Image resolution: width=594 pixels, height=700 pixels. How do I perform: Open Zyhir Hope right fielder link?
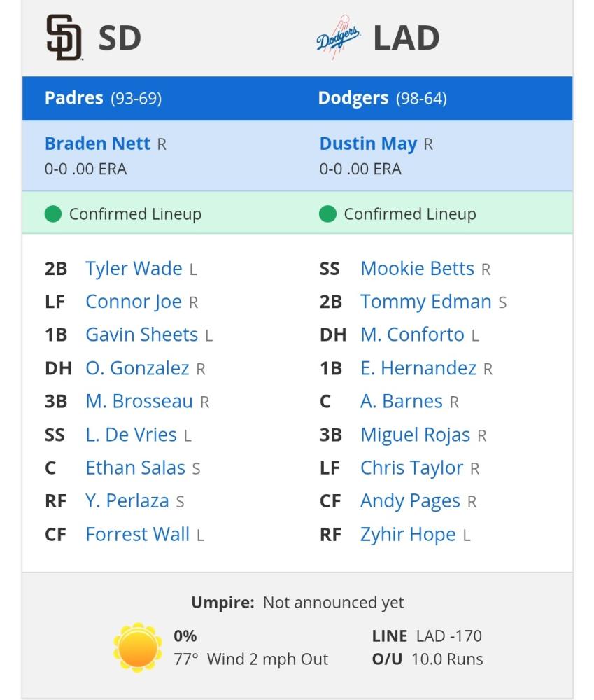(408, 534)
